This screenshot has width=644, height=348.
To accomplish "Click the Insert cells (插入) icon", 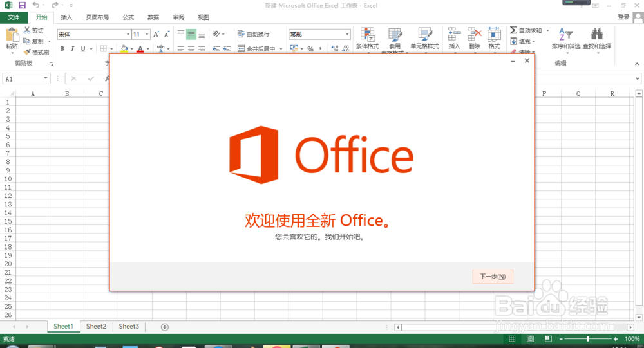I will [x=454, y=34].
